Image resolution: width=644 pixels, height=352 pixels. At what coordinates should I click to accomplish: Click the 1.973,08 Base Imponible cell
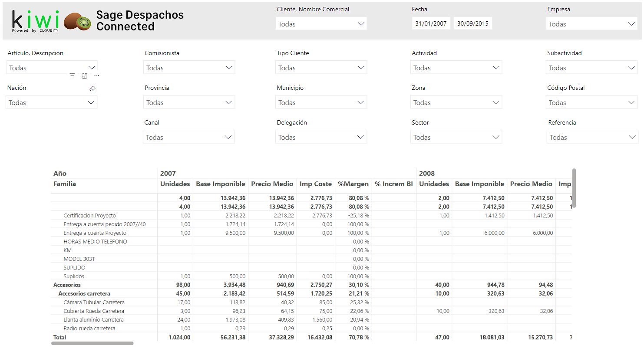point(235,320)
